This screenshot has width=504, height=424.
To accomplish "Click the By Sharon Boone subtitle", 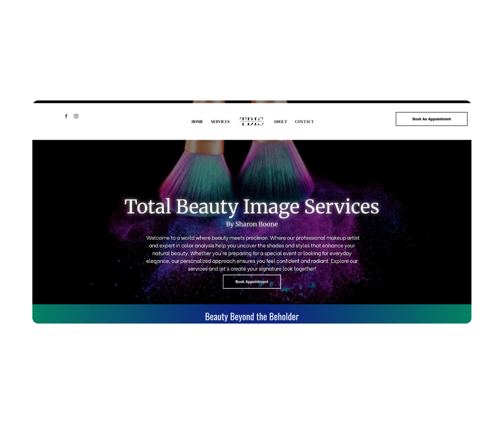I will coord(252,224).
